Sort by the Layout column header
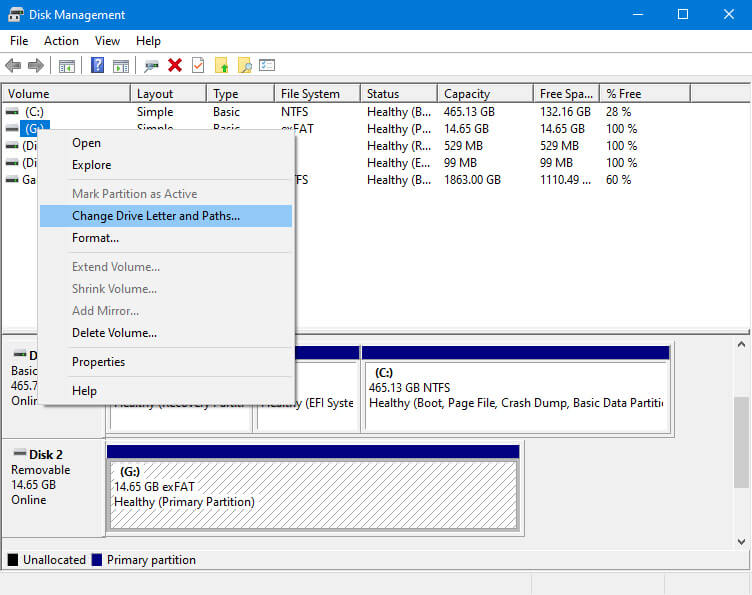The height and width of the screenshot is (595, 752). pyautogui.click(x=168, y=93)
